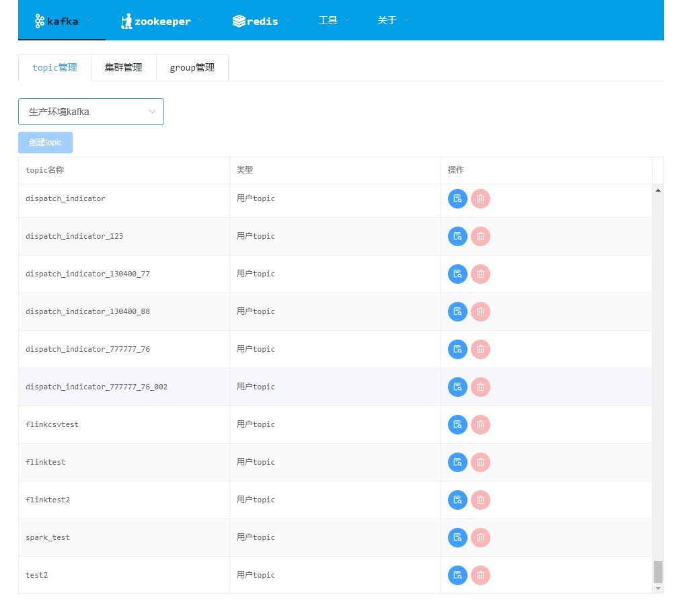Viewport: 678px width, 616px height.
Task: View details of test2 topic
Action: point(457,576)
